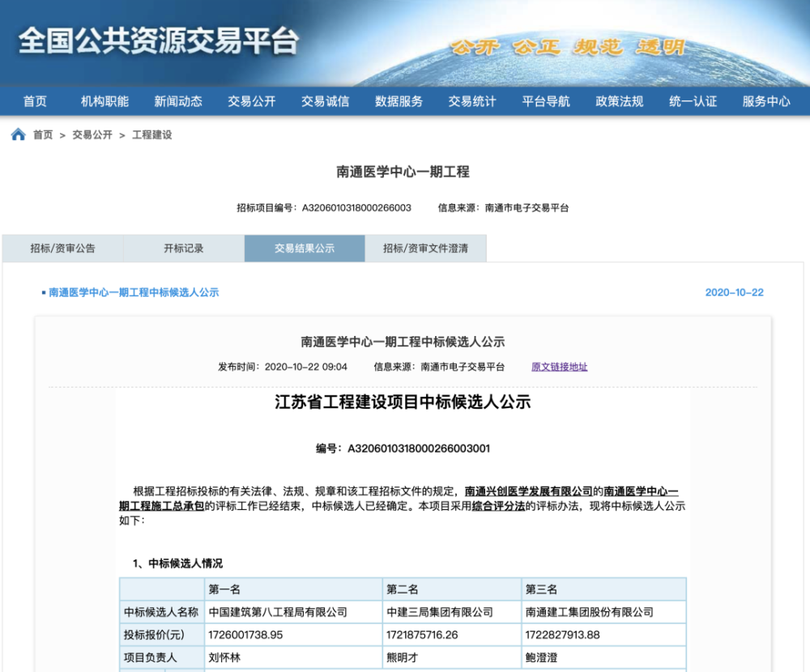Open 平台导航 menu item

pyautogui.click(x=546, y=101)
